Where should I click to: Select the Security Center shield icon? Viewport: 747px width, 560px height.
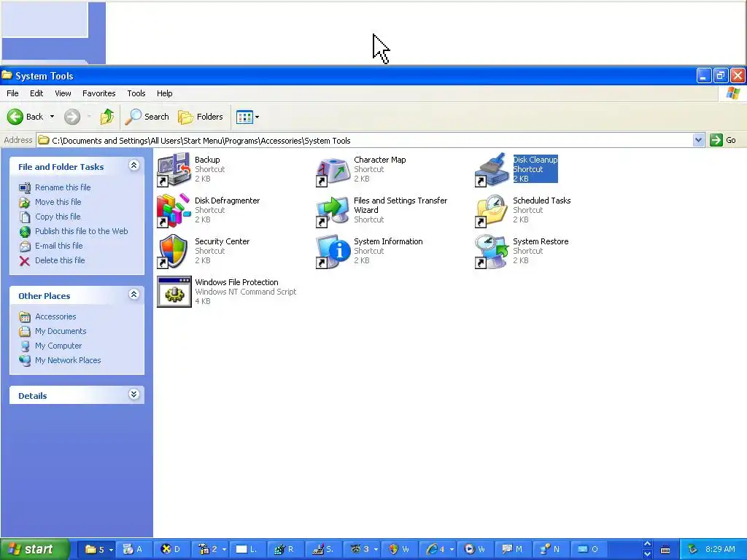point(174,252)
